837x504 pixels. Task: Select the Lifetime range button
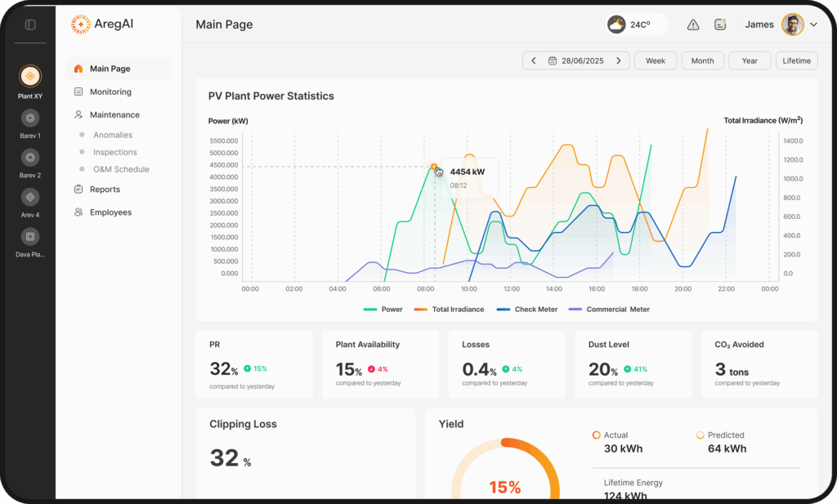(796, 60)
